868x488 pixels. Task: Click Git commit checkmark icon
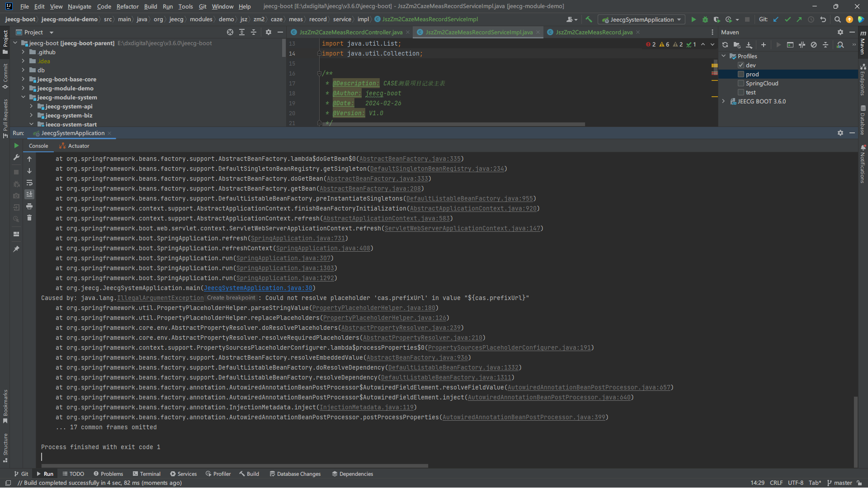point(788,19)
